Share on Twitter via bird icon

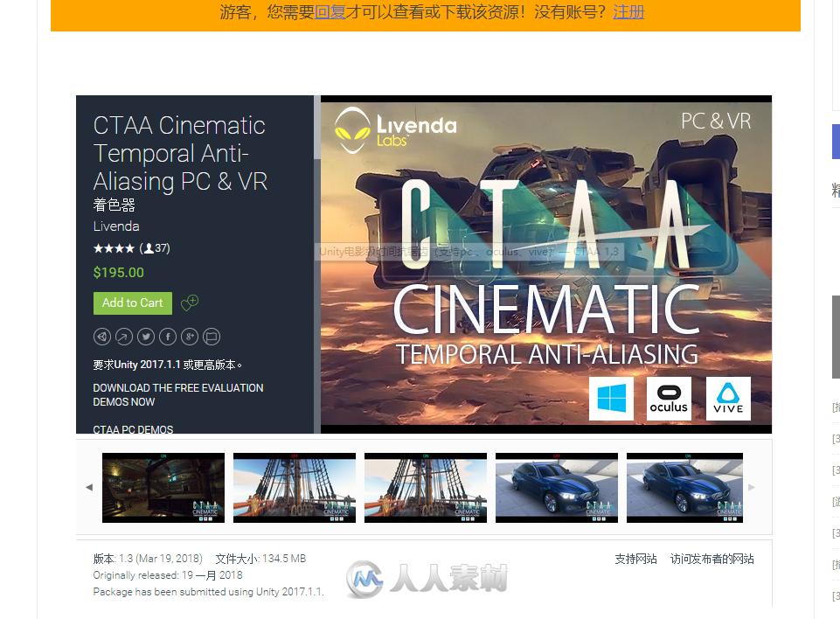pyautogui.click(x=146, y=337)
